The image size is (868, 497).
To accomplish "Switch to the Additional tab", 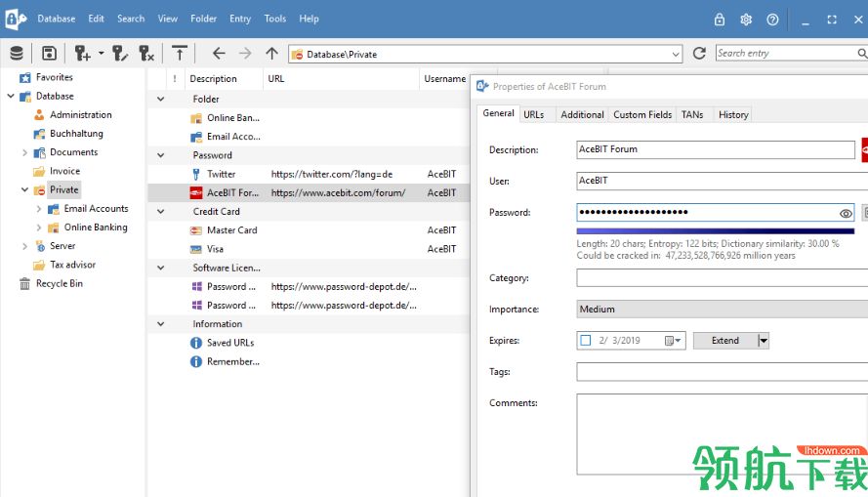I will (x=582, y=114).
